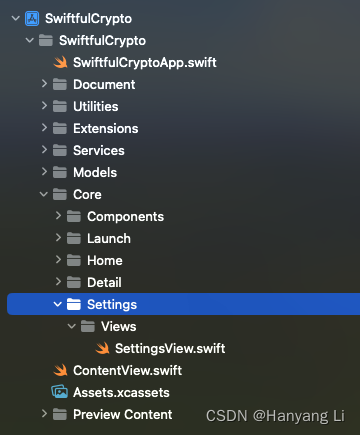The width and height of the screenshot is (360, 435).
Task: Click the SwiftfulCrypto Xcode project icon
Action: tap(32, 19)
